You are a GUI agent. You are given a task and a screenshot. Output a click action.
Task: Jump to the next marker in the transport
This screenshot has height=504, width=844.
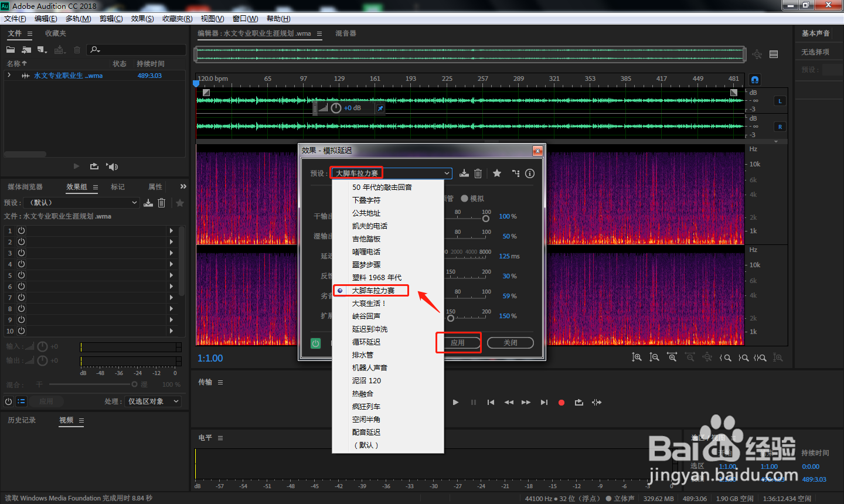coord(544,402)
